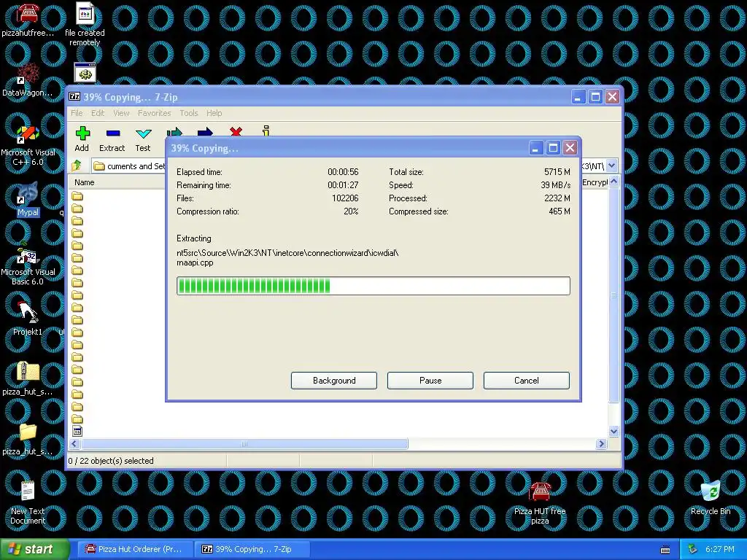
Task: Select the 'file created remotely' desktop icon
Action: click(x=85, y=24)
